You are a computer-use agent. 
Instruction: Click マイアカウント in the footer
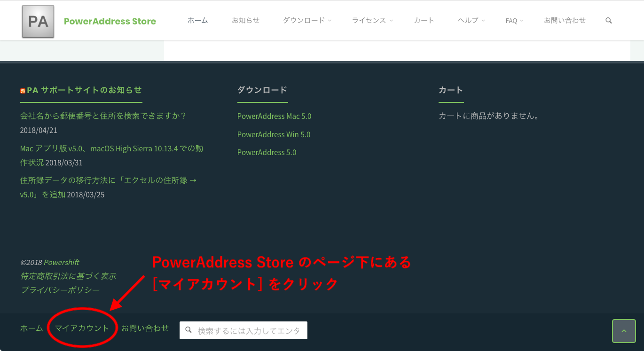(x=82, y=328)
